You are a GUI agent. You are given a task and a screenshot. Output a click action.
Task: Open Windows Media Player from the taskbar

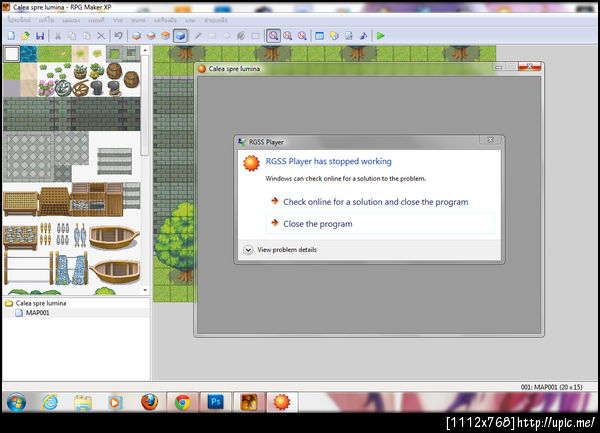115,402
